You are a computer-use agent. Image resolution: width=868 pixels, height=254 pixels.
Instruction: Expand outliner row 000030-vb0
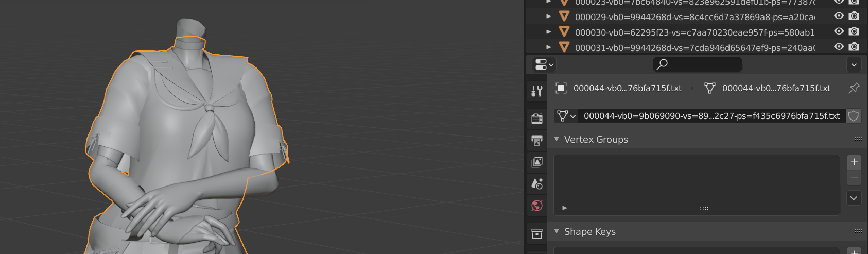(x=549, y=32)
